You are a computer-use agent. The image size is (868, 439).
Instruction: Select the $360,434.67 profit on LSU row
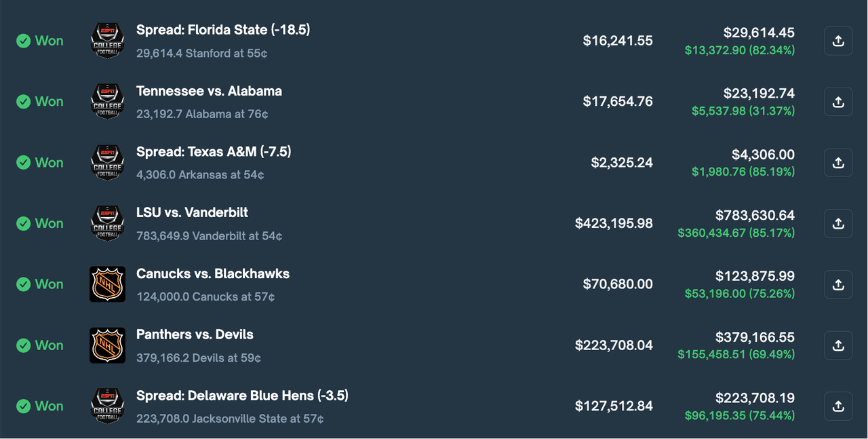pos(736,233)
